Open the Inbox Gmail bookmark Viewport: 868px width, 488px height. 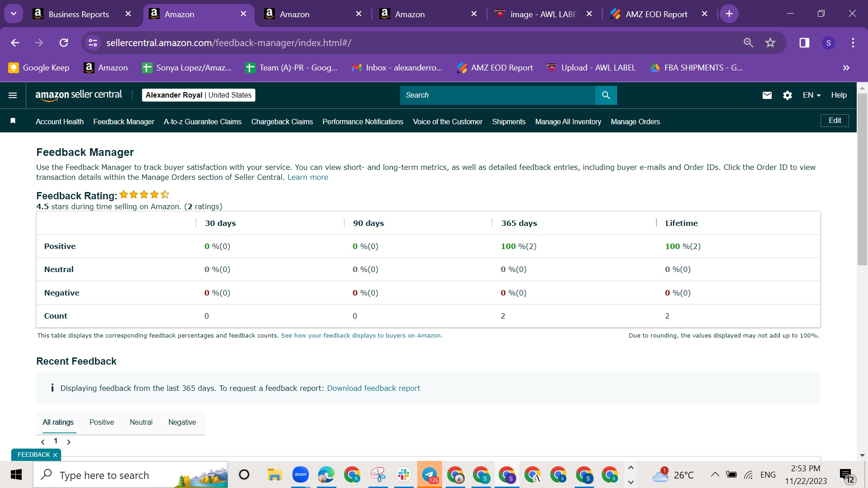point(397,68)
